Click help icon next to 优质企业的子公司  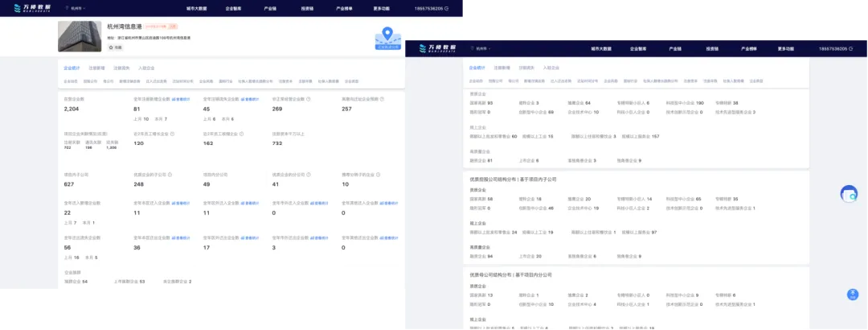(170, 174)
